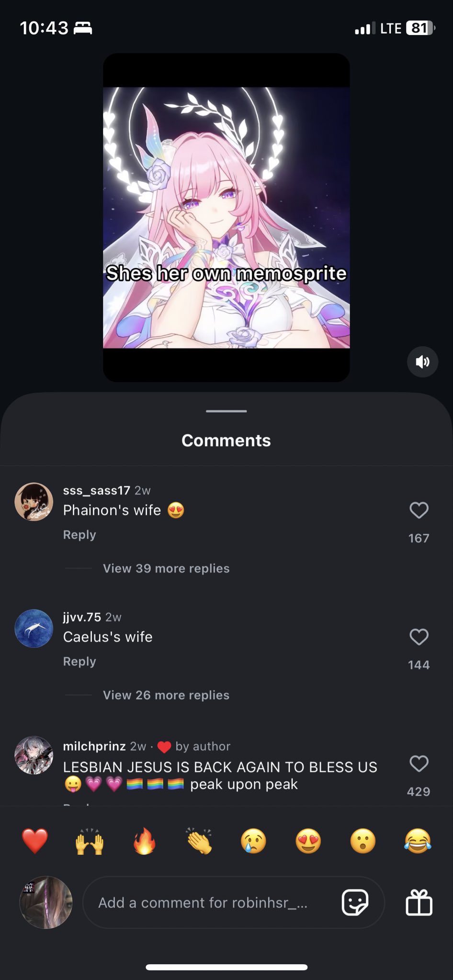Insert the laughing tears emoji

click(x=418, y=841)
